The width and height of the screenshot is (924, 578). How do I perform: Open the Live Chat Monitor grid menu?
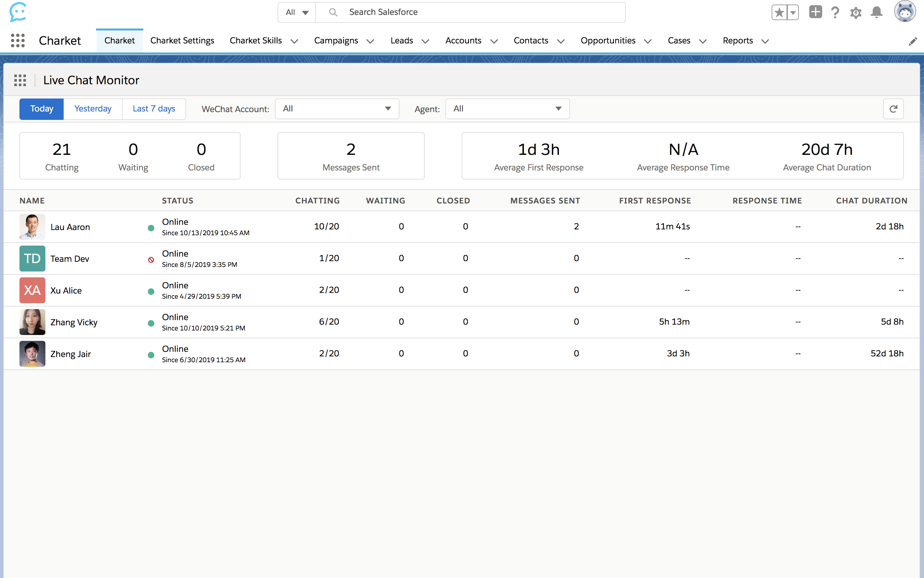pyautogui.click(x=20, y=80)
